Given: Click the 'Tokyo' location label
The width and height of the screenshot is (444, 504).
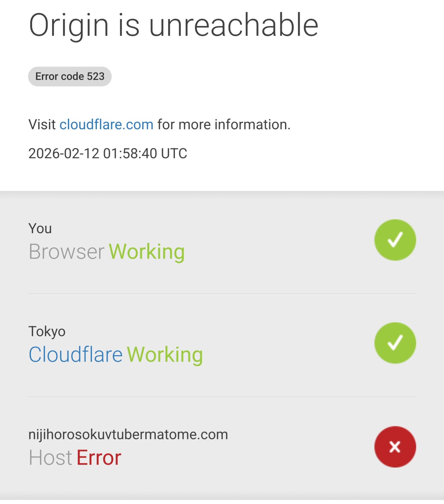Looking at the screenshot, I should [47, 332].
